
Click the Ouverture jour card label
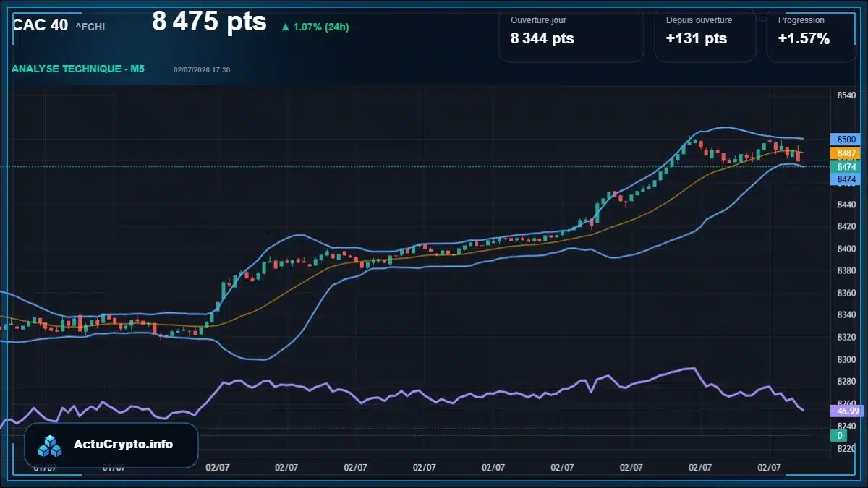tap(538, 20)
